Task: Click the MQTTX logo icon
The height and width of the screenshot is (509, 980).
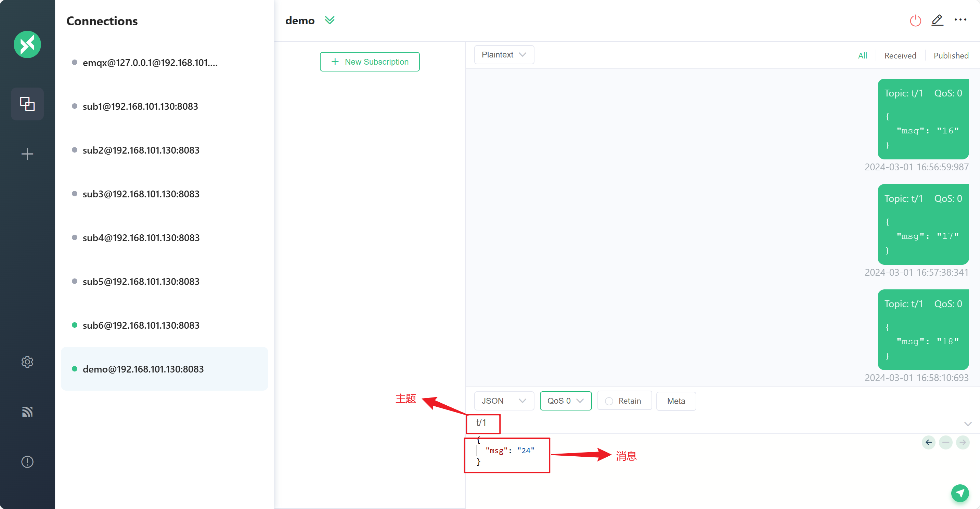Action: tap(27, 44)
